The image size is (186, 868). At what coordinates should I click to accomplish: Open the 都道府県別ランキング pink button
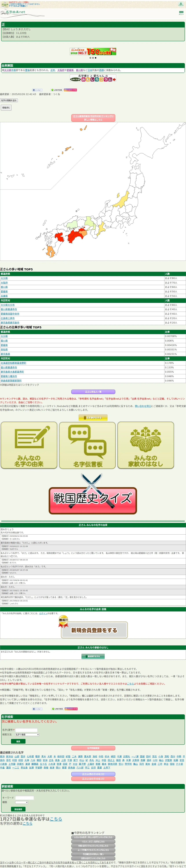pyautogui.click(x=93, y=118)
